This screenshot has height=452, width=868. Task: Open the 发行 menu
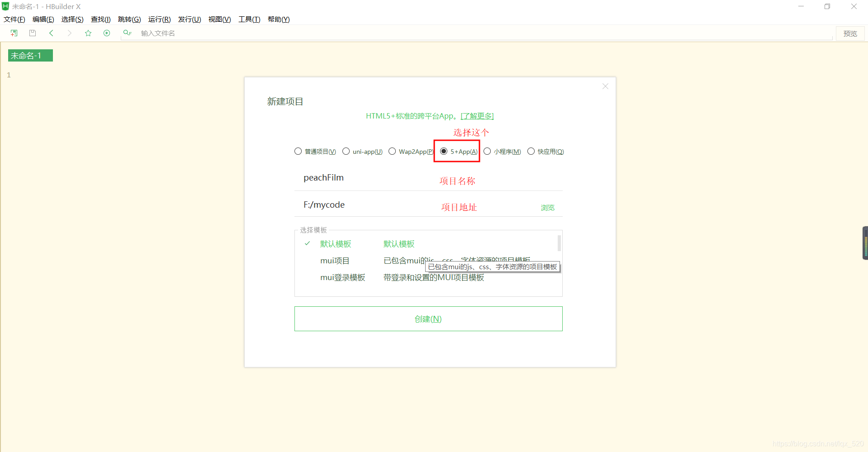click(x=189, y=19)
